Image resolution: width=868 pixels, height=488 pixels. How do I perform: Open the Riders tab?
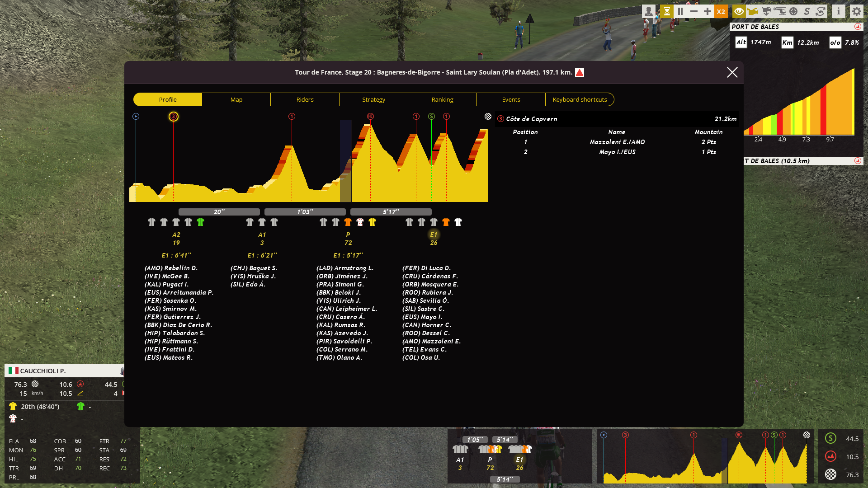click(305, 99)
